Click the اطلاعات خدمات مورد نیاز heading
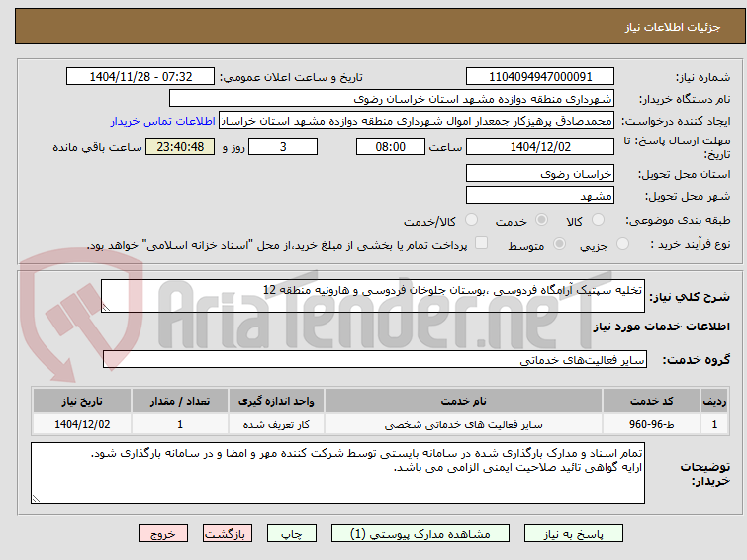Image resolution: width=747 pixels, height=560 pixels. (x=661, y=327)
